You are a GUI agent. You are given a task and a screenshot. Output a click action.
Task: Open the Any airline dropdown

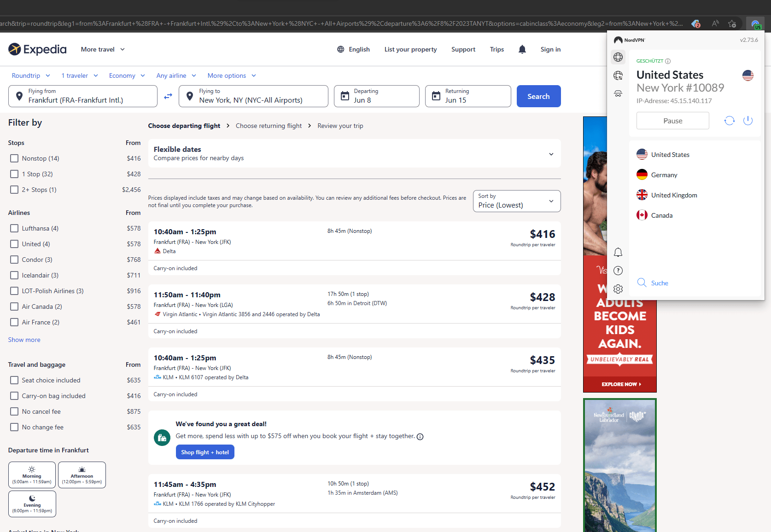(176, 75)
